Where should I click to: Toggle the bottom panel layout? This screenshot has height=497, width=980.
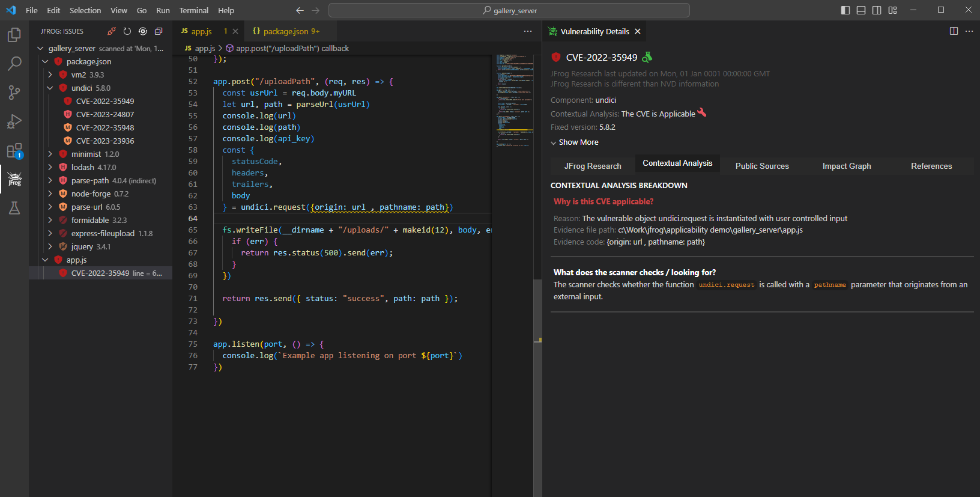click(861, 10)
